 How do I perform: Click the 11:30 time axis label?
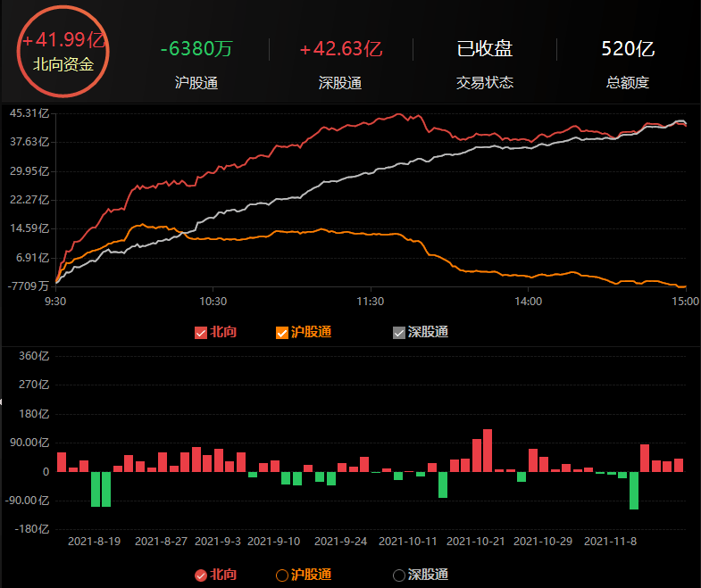coord(370,302)
